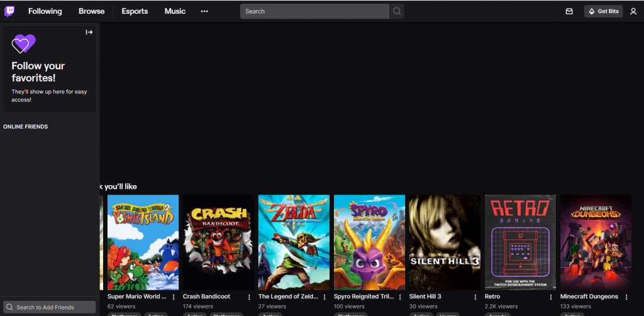Screen dimensions: 644x316
Task: Click The Legend of Zelda title link
Action: pyautogui.click(x=288, y=296)
